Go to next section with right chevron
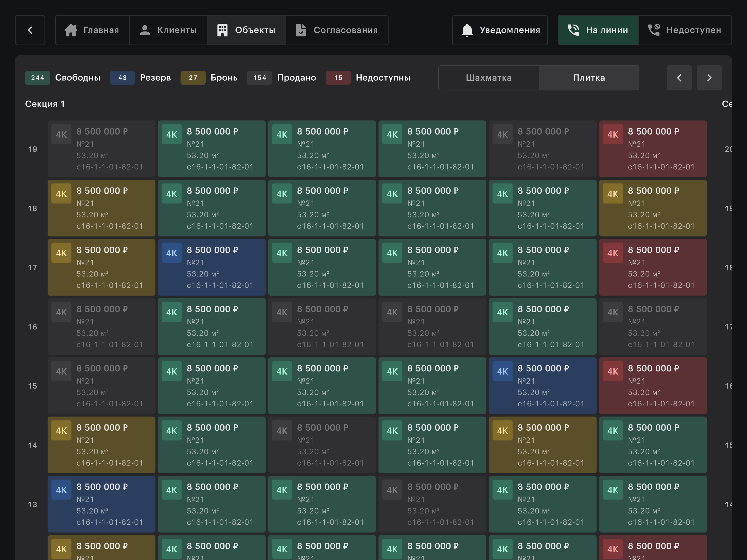This screenshot has width=747, height=560. pyautogui.click(x=709, y=78)
